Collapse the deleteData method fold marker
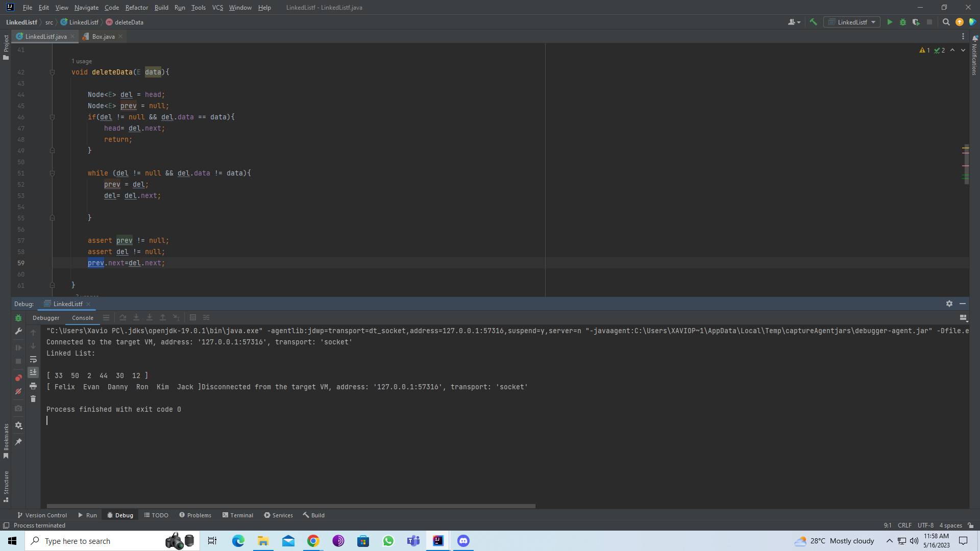Screen dimensions: 980x551 52,72
